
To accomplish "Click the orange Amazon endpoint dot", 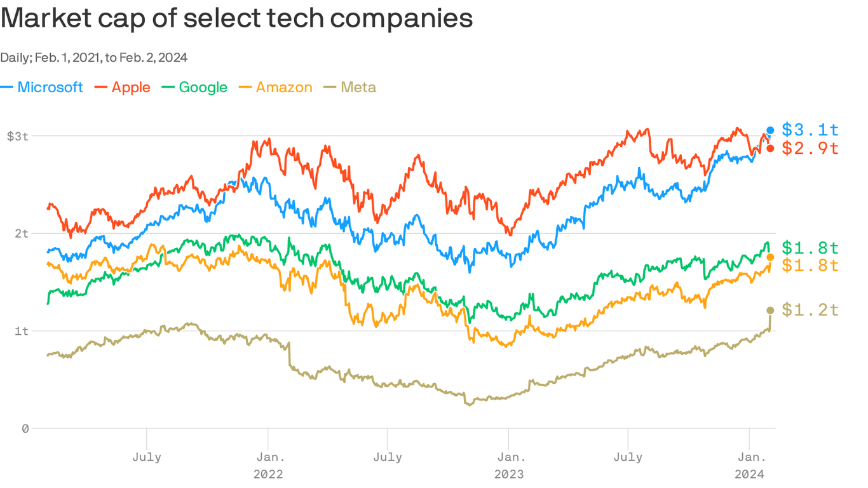I will (x=770, y=257).
